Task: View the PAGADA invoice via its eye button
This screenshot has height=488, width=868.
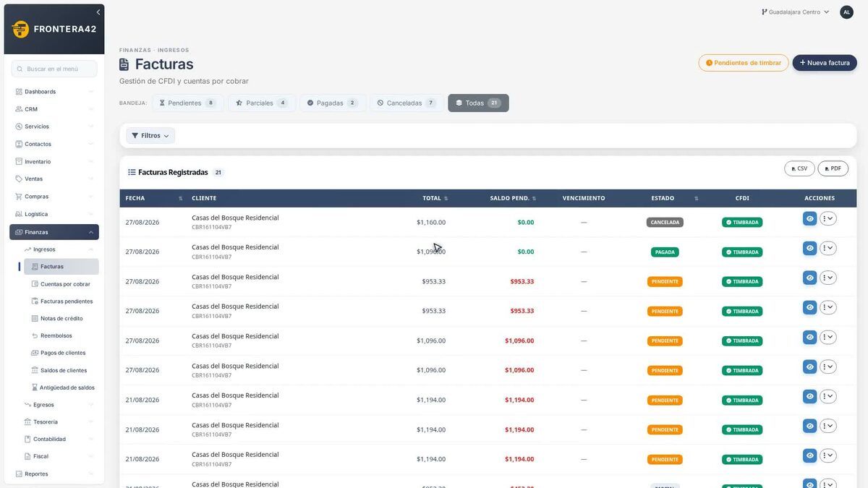Action: [x=809, y=248]
